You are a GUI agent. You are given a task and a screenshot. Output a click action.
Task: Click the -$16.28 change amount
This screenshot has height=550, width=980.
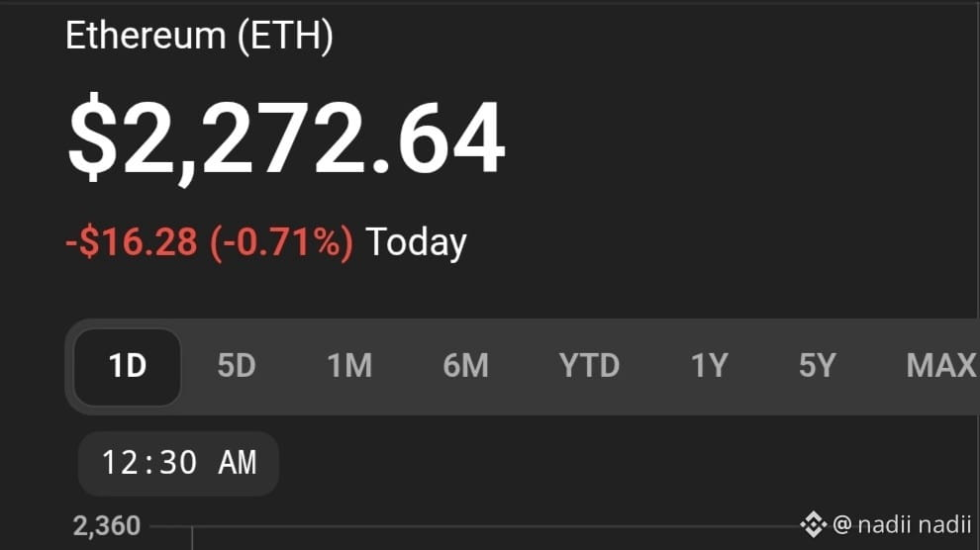pyautogui.click(x=132, y=242)
